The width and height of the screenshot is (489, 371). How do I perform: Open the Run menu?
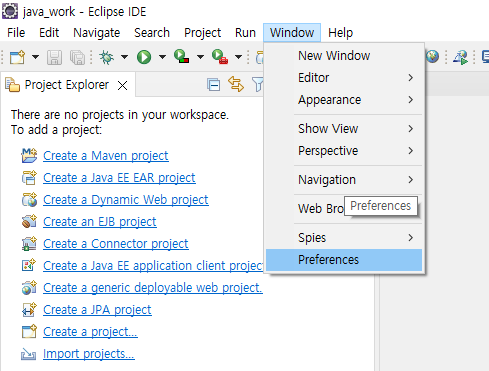tap(245, 33)
